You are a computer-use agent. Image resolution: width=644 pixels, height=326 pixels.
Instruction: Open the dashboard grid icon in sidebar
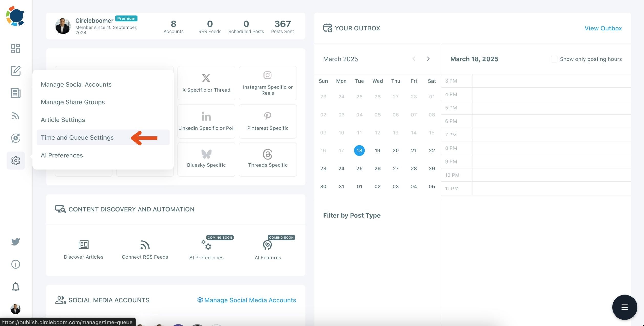point(16,48)
